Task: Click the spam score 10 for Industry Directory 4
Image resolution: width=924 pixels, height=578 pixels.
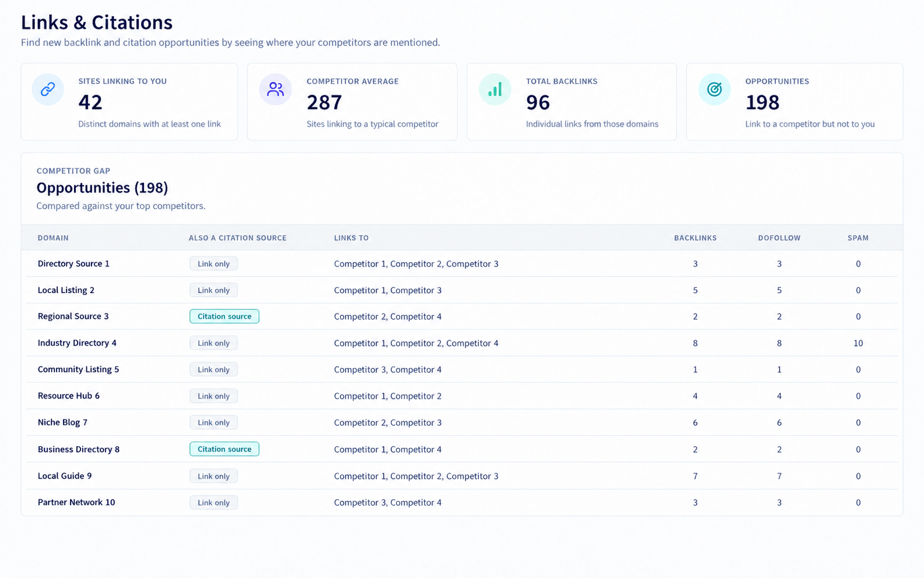Action: click(858, 343)
